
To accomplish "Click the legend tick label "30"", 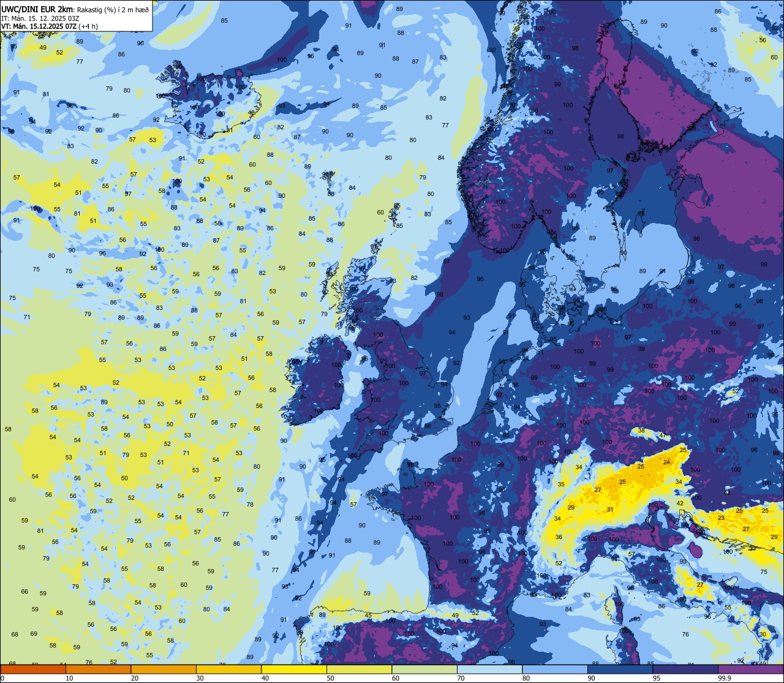I will tap(200, 678).
